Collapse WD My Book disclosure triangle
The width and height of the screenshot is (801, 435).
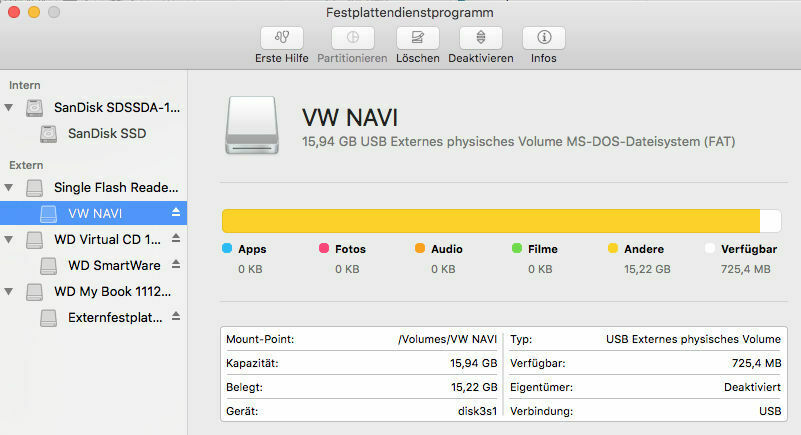click(9, 292)
